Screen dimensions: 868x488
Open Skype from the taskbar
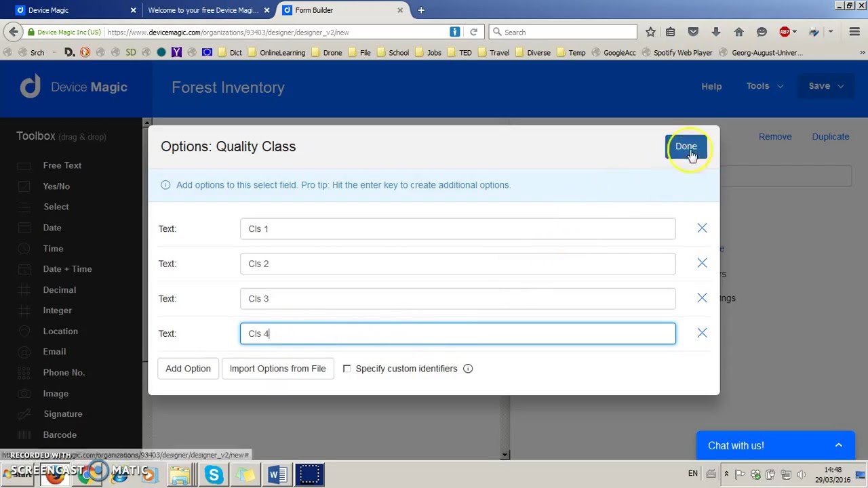pos(214,474)
